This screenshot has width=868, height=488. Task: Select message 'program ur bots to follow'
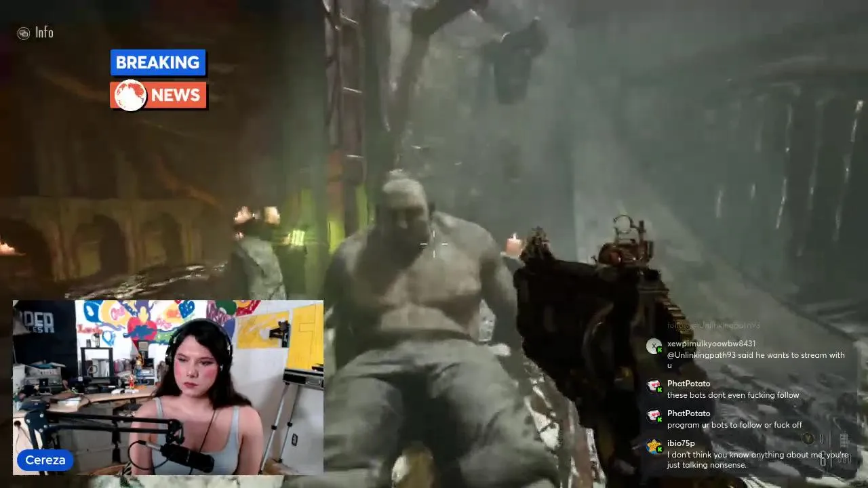coord(734,425)
